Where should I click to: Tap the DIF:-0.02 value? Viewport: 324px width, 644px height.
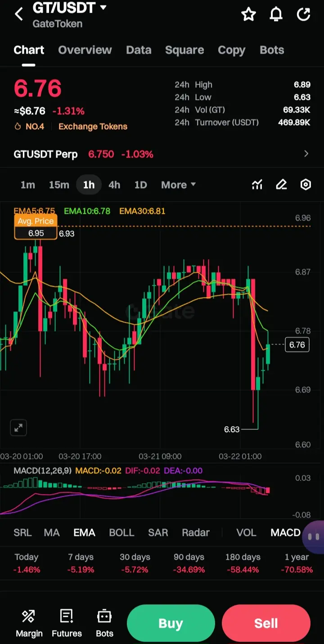coord(143,471)
